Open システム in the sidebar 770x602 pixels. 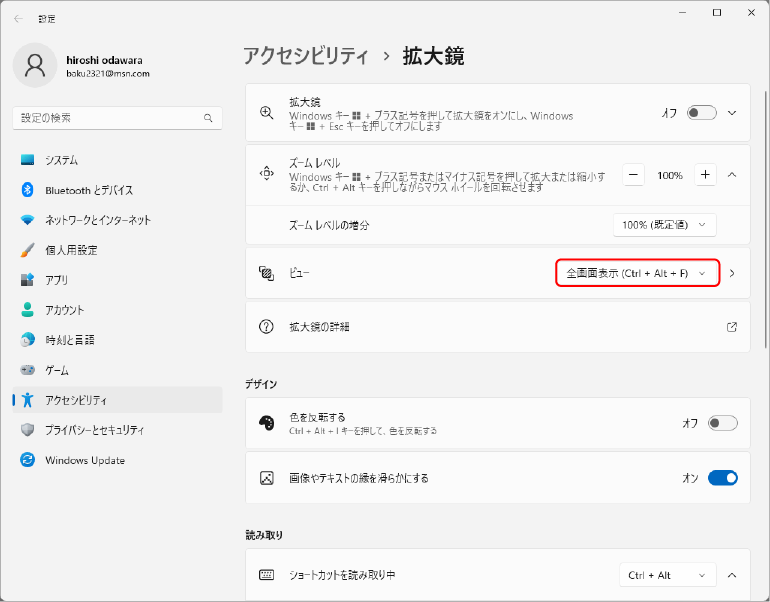pos(62,160)
